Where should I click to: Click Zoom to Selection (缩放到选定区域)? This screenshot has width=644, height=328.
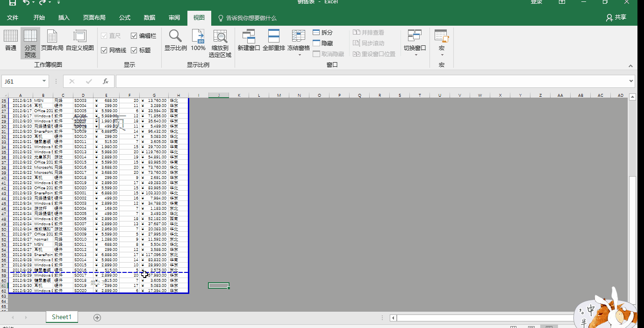click(220, 43)
